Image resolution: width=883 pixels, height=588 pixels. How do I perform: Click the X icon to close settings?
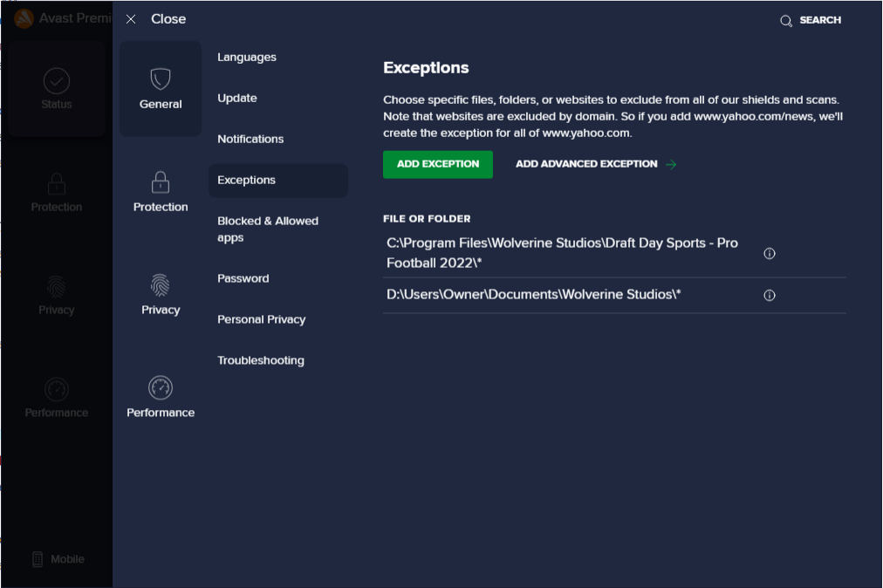click(131, 19)
